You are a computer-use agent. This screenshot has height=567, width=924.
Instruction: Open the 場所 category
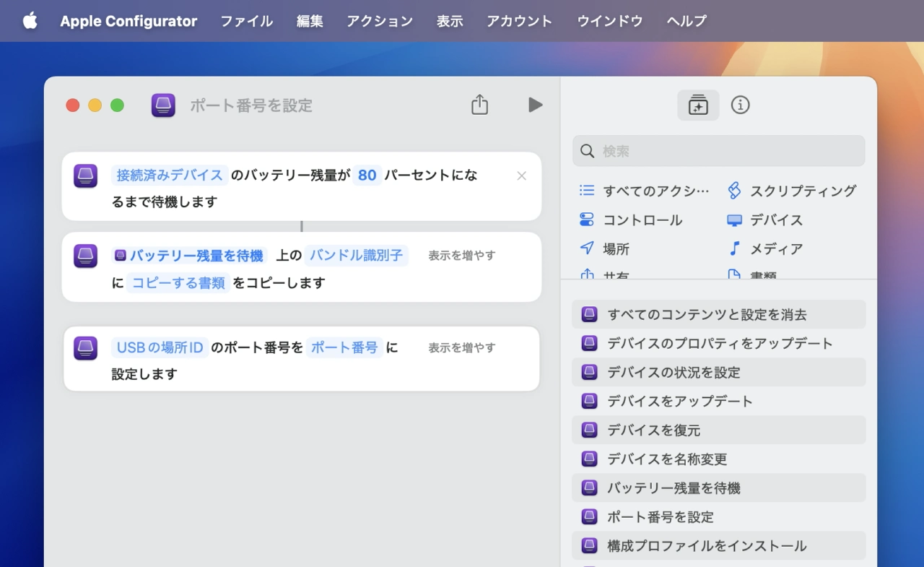pos(616,248)
